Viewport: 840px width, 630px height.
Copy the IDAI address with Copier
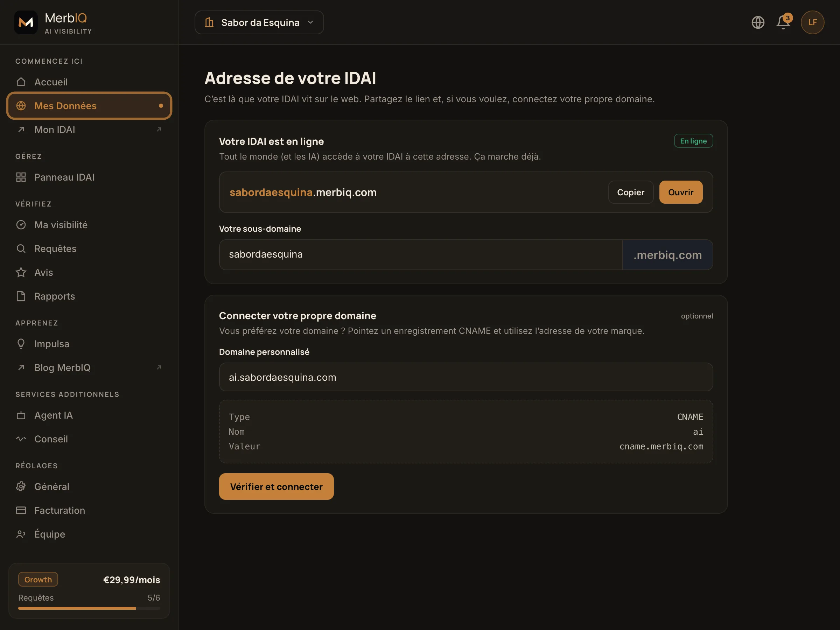pyautogui.click(x=631, y=192)
